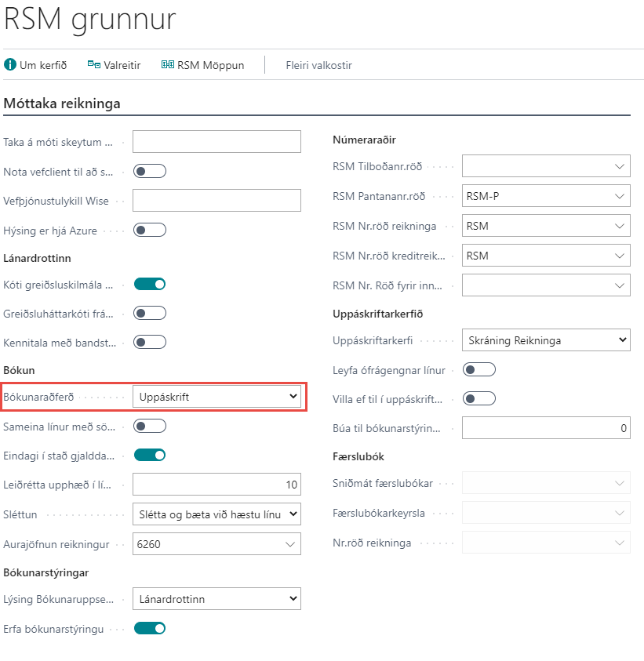Open Aurajöfnun reikningur lookup arrow
Viewport: 644px width, 661px height.
coord(290,543)
